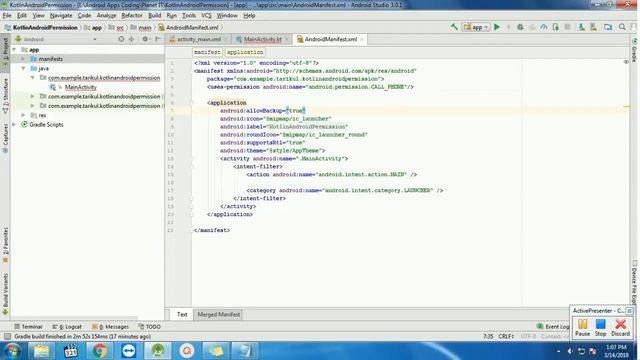Viewport: 640px width, 360px height.
Task: Click the CRLF line separator in status bar
Action: click(506, 336)
